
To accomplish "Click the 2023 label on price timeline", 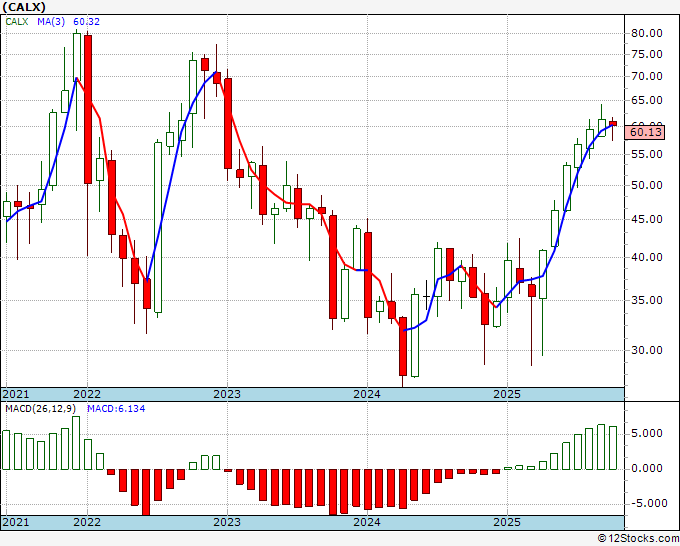I will point(227,394).
